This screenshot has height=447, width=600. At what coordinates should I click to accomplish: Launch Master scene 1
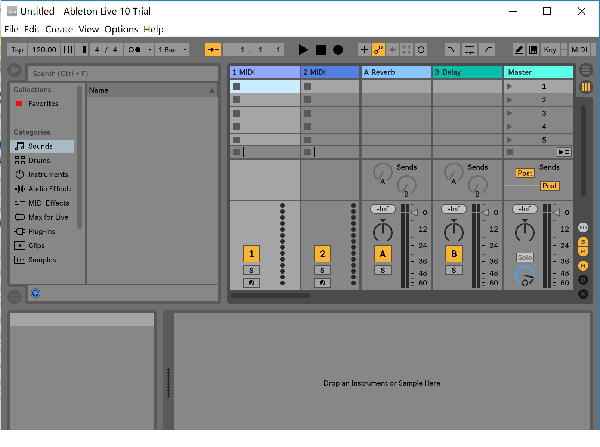click(x=511, y=87)
